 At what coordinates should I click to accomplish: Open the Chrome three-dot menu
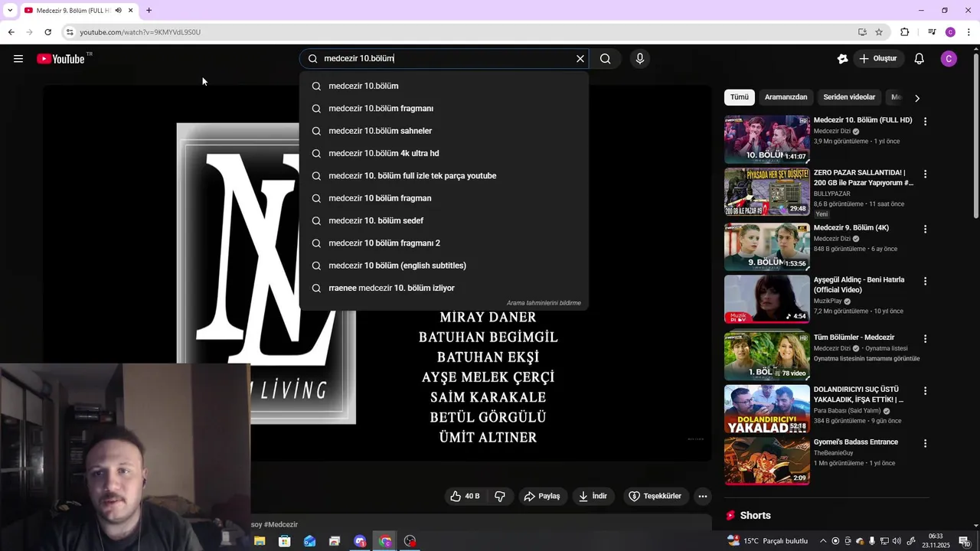(969, 32)
